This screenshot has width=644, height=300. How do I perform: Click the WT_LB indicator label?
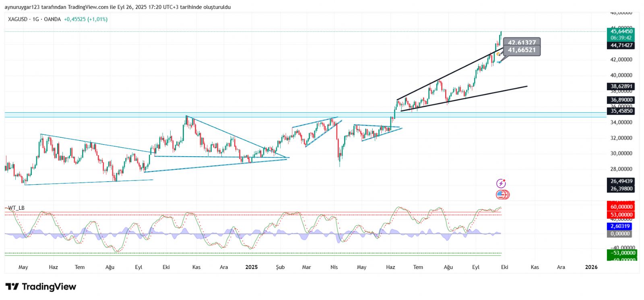16,208
